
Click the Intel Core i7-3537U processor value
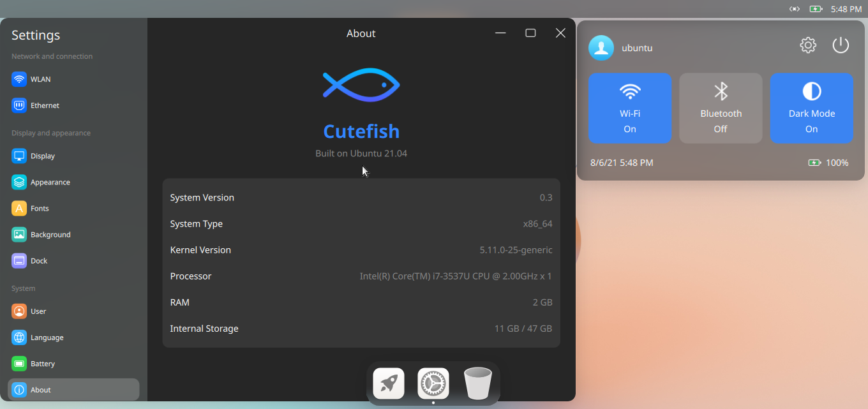456,276
